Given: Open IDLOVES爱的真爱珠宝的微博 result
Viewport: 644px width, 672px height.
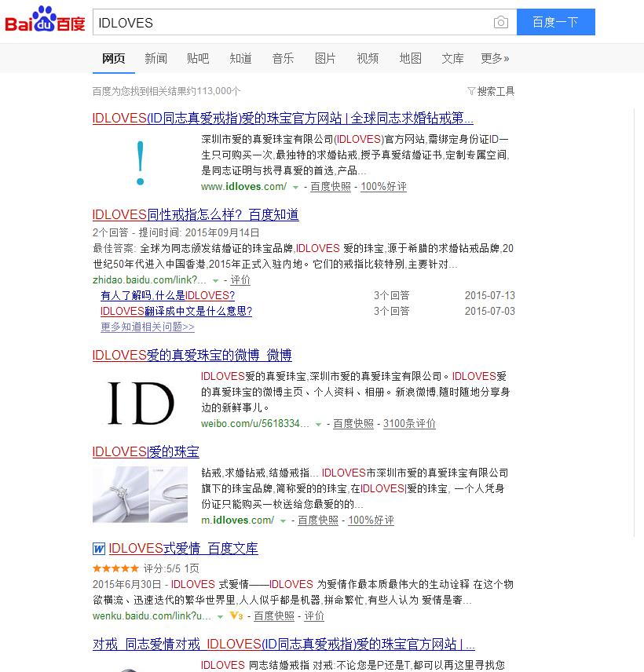Looking at the screenshot, I should [192, 355].
